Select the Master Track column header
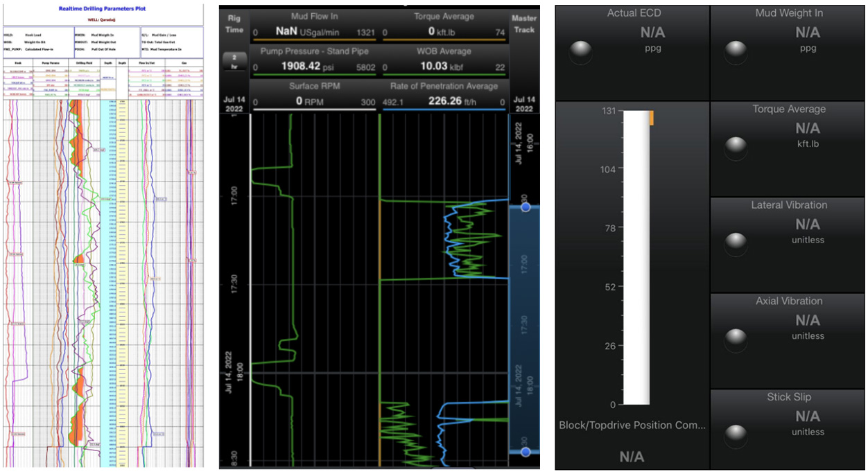 click(x=524, y=24)
